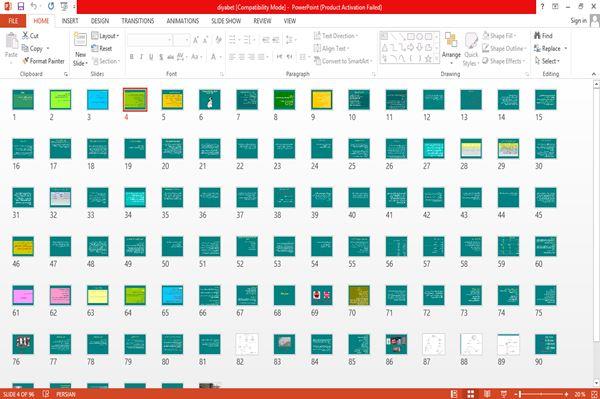This screenshot has width=600, height=399.
Task: Select slide 46 yellow thumbnail
Action: click(23, 246)
